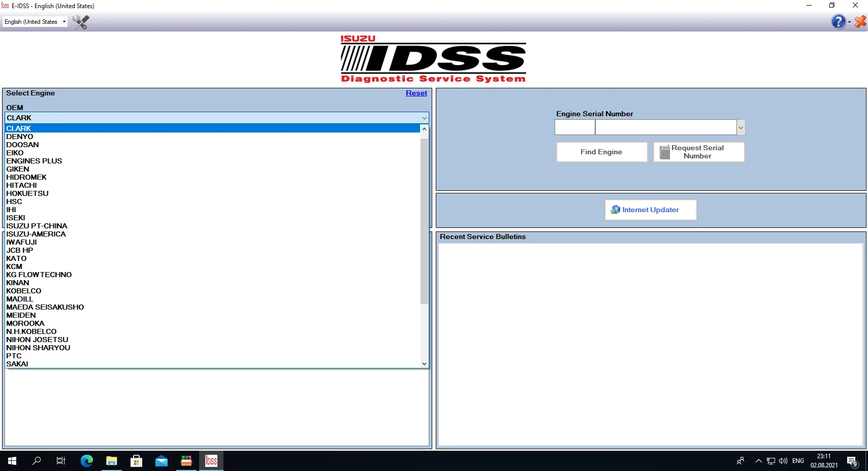Pick PTC in the list
868x471 pixels.
213,356
